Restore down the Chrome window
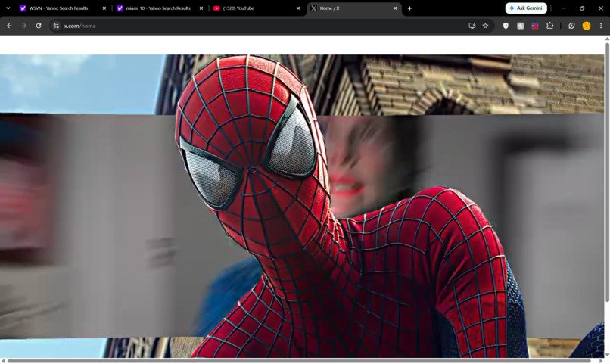 tap(582, 8)
